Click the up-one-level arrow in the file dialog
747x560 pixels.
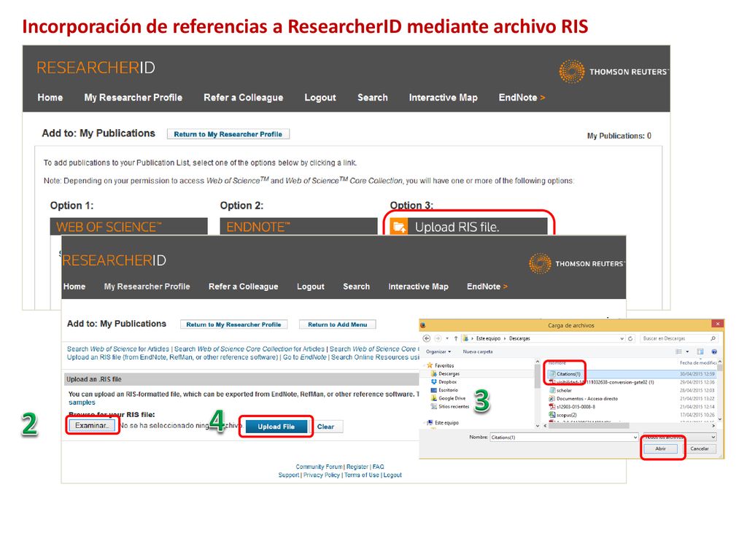(x=456, y=338)
